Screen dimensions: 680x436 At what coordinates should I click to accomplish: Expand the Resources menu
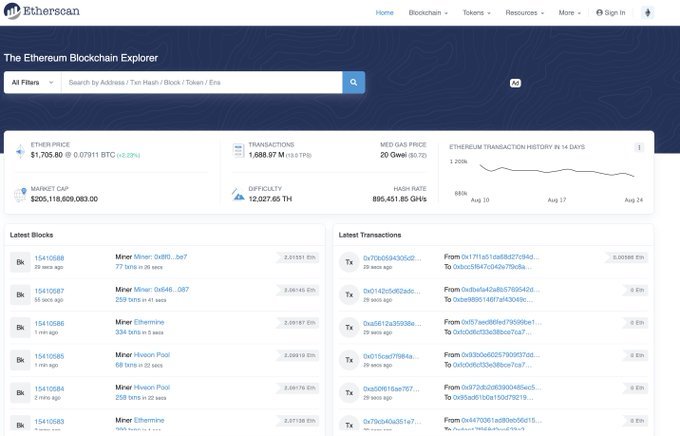(524, 13)
